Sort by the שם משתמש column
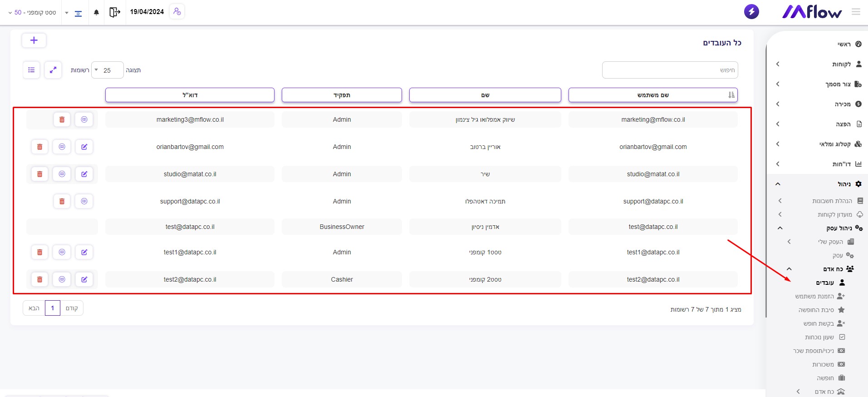 click(652, 95)
